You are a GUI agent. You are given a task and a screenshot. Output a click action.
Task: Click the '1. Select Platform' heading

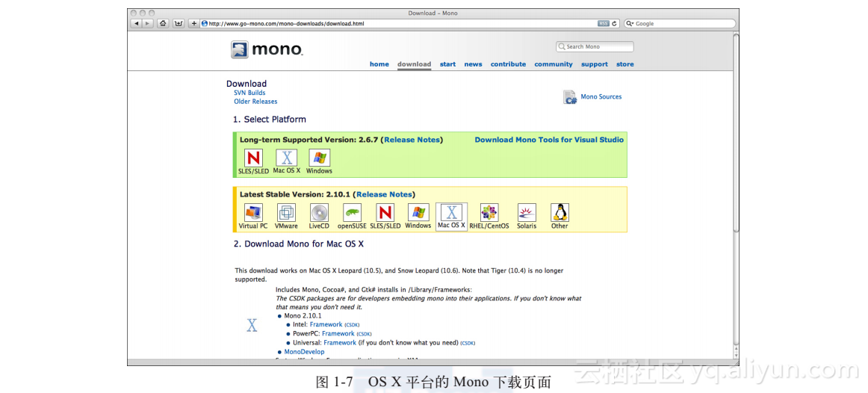pos(270,120)
